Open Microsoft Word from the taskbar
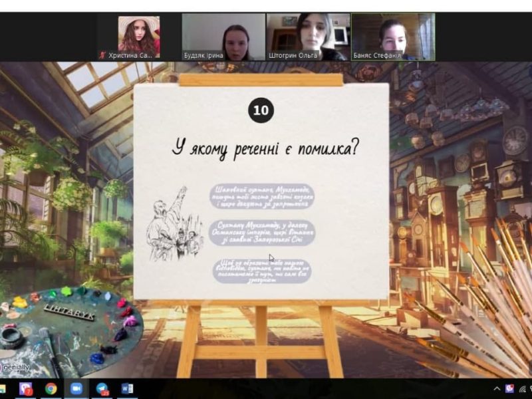This screenshot has width=532, height=399. pyautogui.click(x=127, y=388)
